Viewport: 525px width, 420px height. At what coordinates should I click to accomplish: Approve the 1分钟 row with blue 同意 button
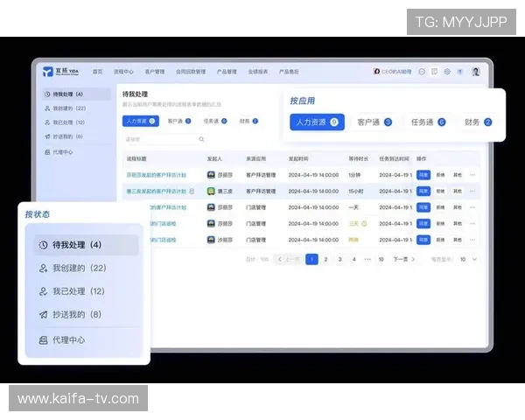423,175
